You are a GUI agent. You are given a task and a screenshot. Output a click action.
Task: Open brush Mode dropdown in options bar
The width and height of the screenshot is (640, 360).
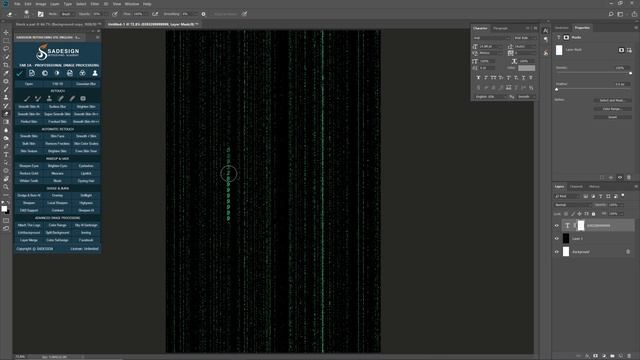point(68,14)
